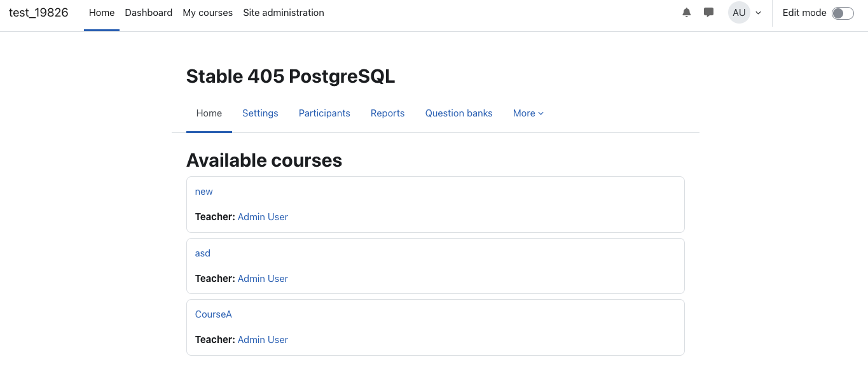Open the asd course link

click(x=203, y=253)
